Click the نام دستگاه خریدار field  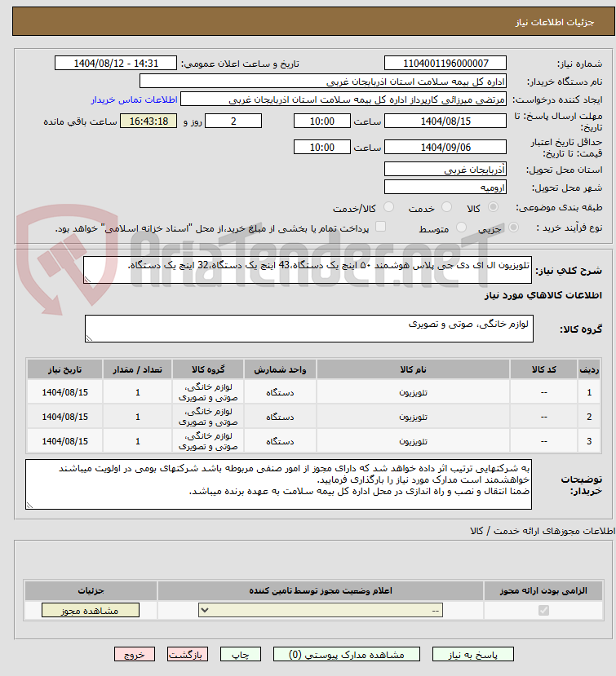323,81
